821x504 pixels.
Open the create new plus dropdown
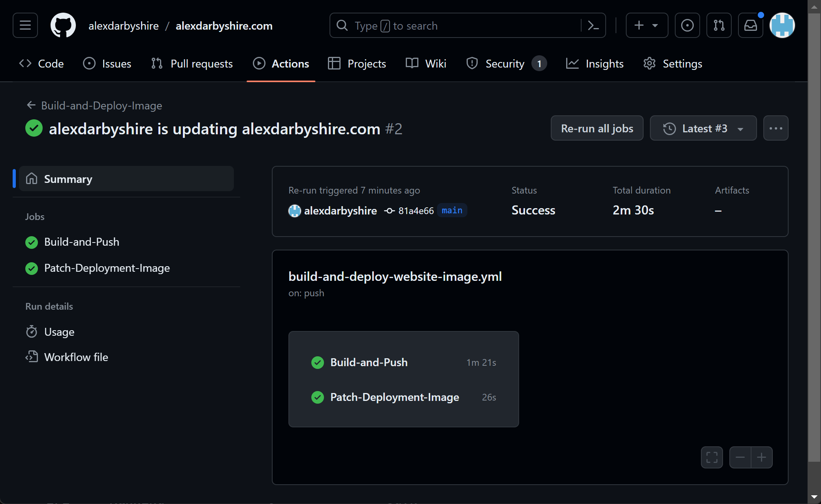[647, 25]
